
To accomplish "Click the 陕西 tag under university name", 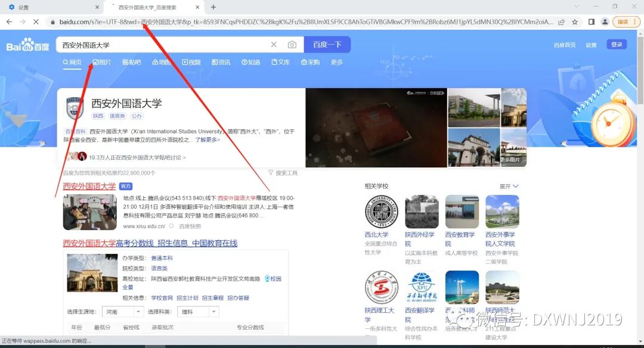I will [98, 116].
